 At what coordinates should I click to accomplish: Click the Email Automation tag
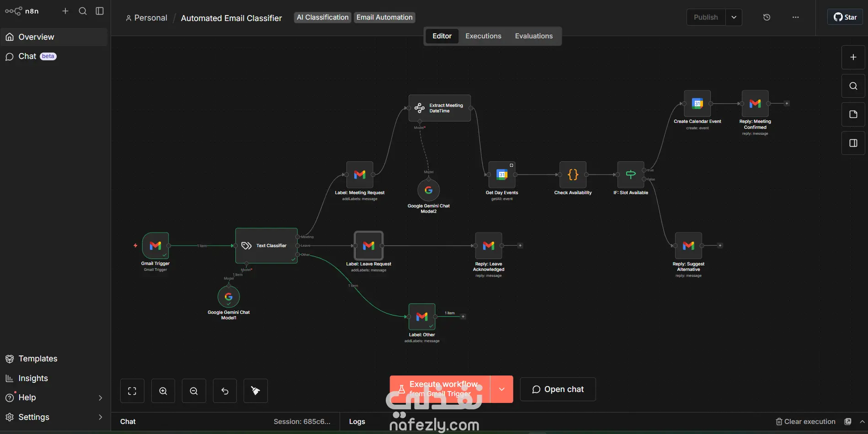tap(384, 17)
